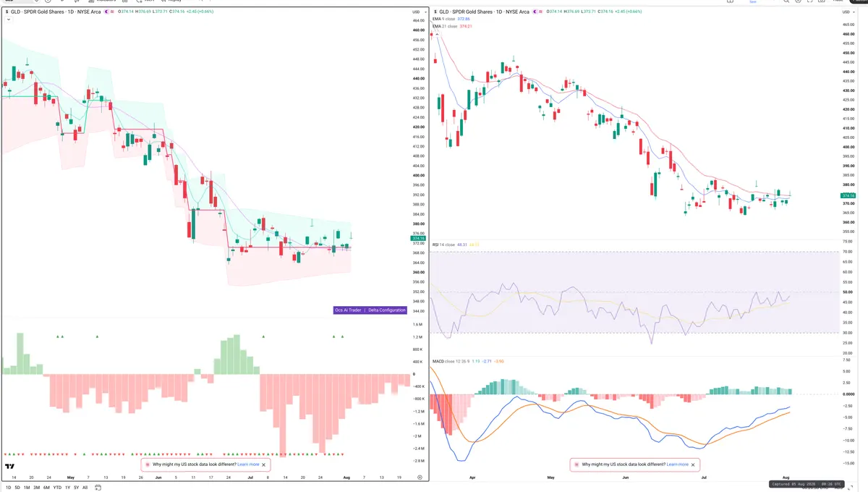This screenshot has width=868, height=492.
Task: Click warning icon in right chart data notice
Action: [x=576, y=465]
